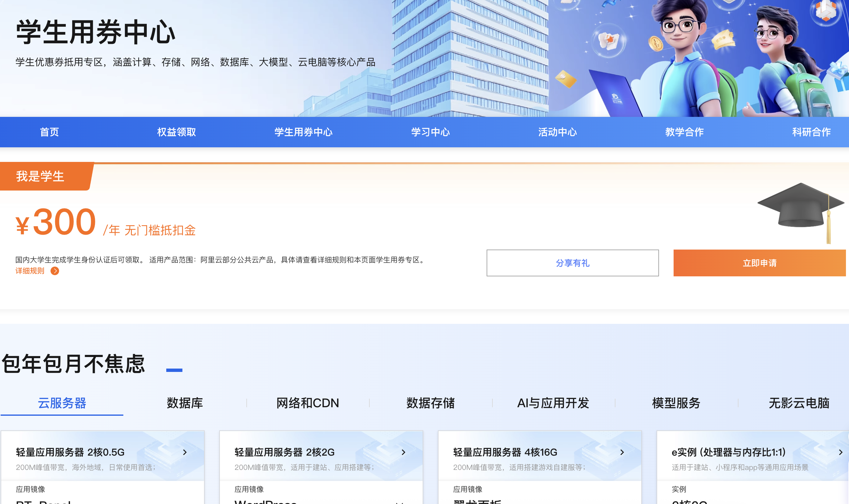The height and width of the screenshot is (504, 849).
Task: Open chevron on 轻量应用服务器 4核16G card
Action: coord(622,452)
